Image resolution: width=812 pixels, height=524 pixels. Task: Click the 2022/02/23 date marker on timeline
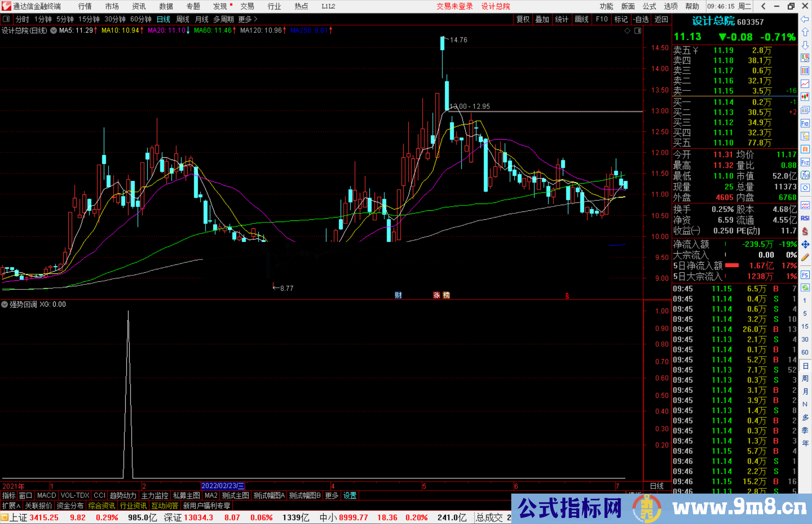(223, 486)
